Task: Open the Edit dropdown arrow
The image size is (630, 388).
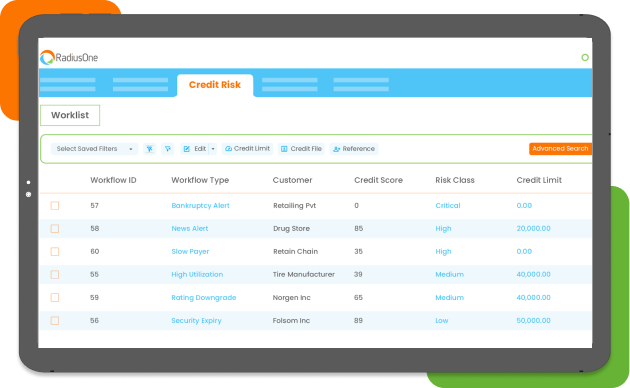Action: click(x=213, y=149)
